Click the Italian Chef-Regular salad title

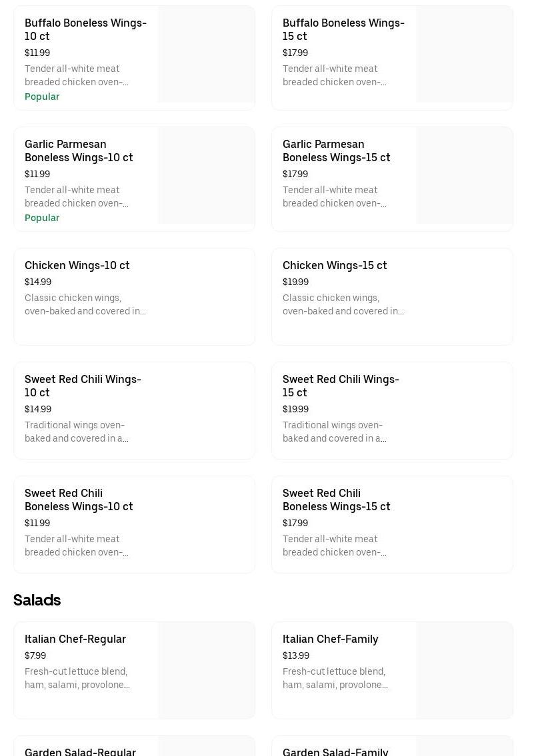coord(75,639)
